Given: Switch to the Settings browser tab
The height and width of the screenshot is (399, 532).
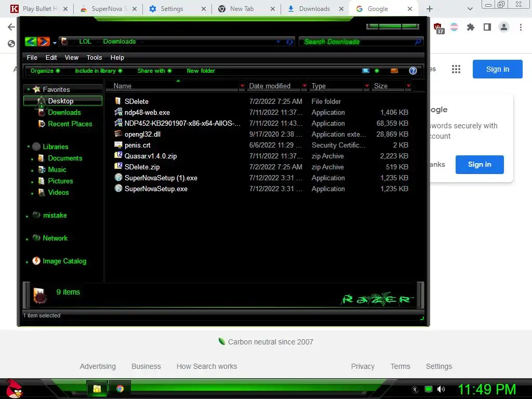Looking at the screenshot, I should point(177,9).
